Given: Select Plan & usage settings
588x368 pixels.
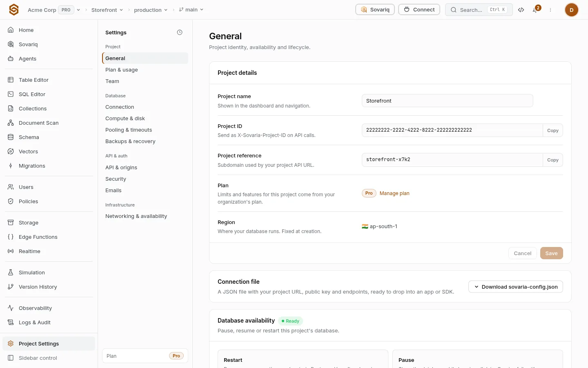Looking at the screenshot, I should pos(145,70).
